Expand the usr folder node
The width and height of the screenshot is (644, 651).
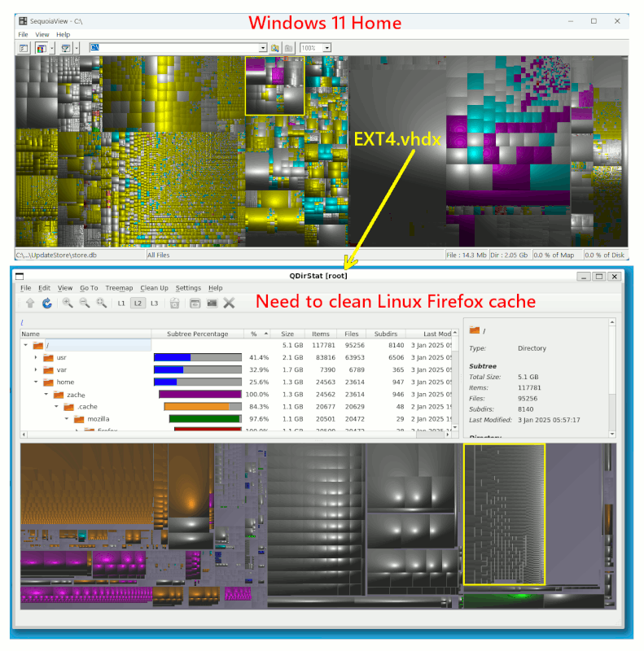[x=36, y=357]
